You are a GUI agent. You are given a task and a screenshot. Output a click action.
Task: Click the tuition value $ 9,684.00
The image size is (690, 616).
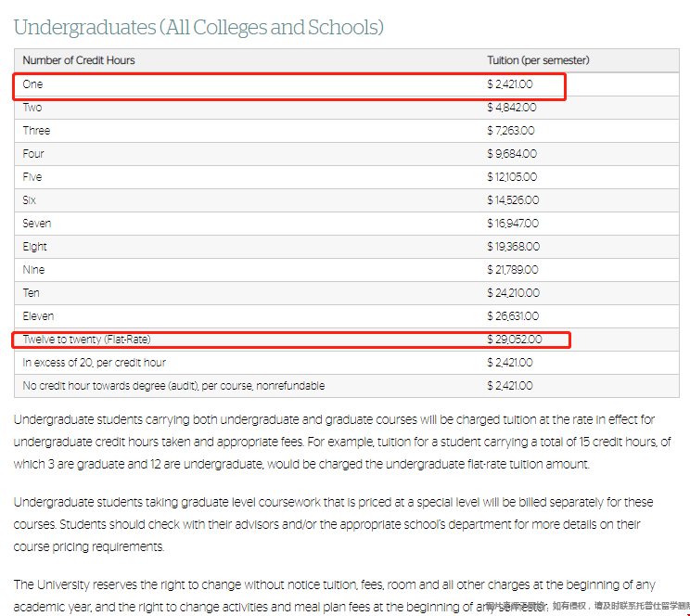(x=512, y=154)
